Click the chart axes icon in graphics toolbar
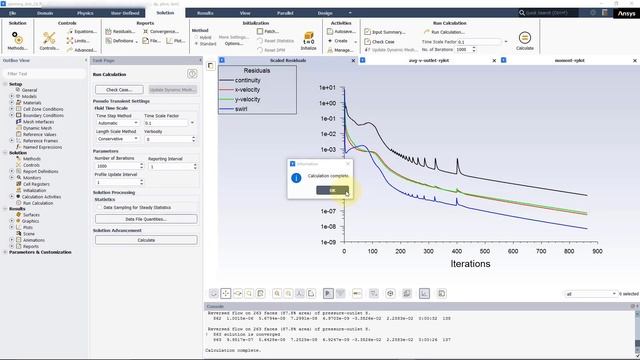Screen dimensions: 640x360 coord(424,293)
